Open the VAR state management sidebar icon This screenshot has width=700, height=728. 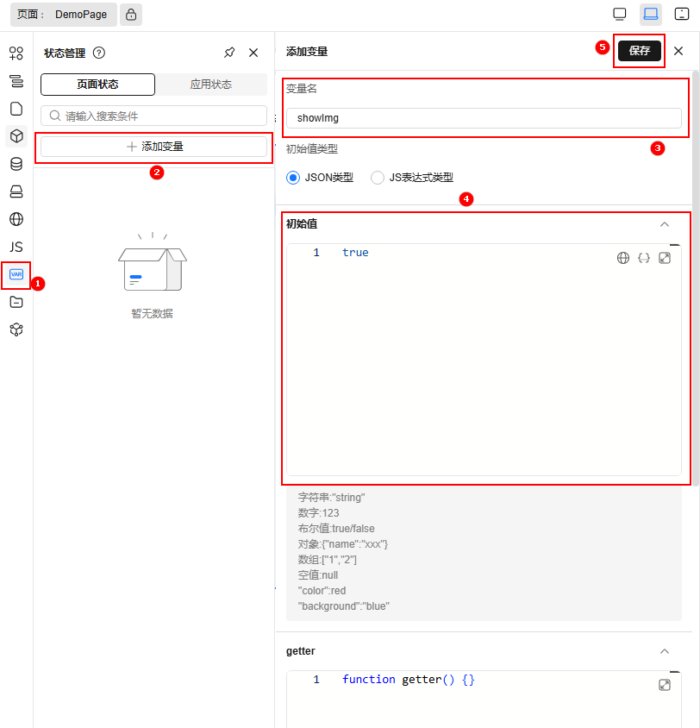coord(16,274)
